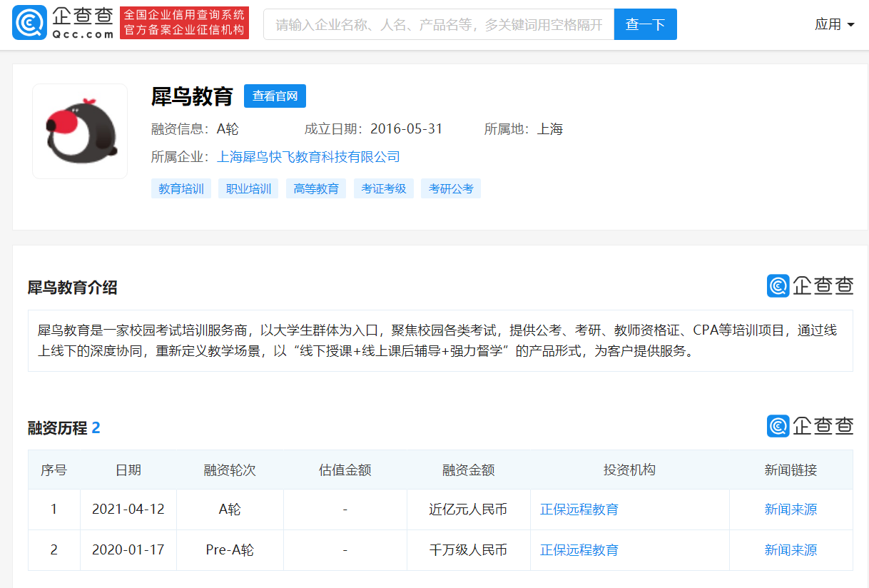Click the 估值金额 column header

click(345, 470)
